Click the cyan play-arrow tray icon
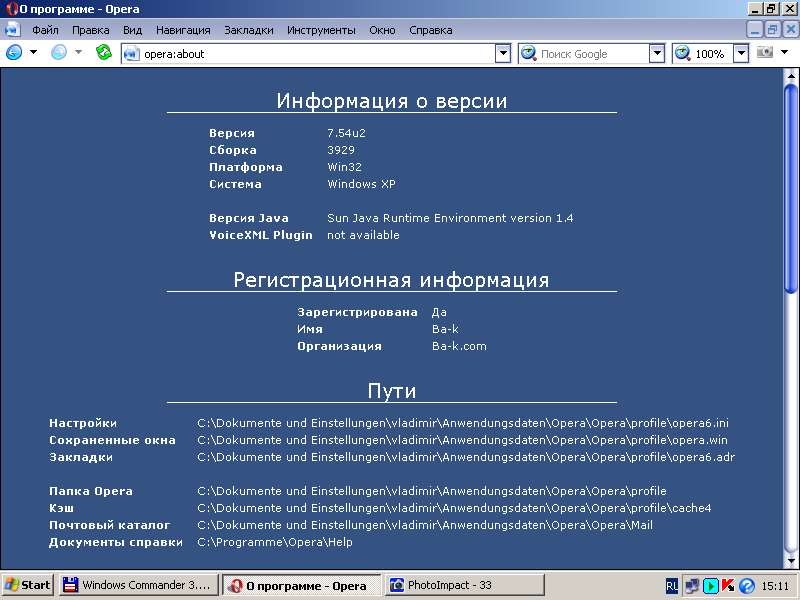 click(710, 586)
